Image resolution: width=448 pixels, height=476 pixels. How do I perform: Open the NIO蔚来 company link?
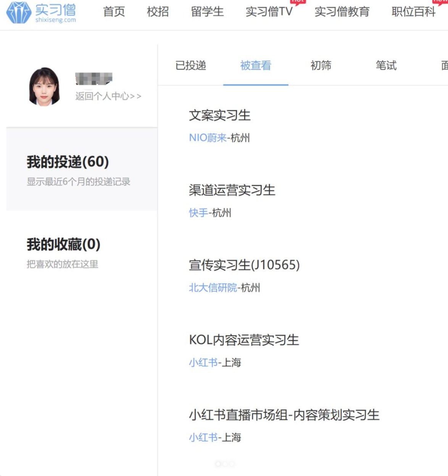point(207,138)
